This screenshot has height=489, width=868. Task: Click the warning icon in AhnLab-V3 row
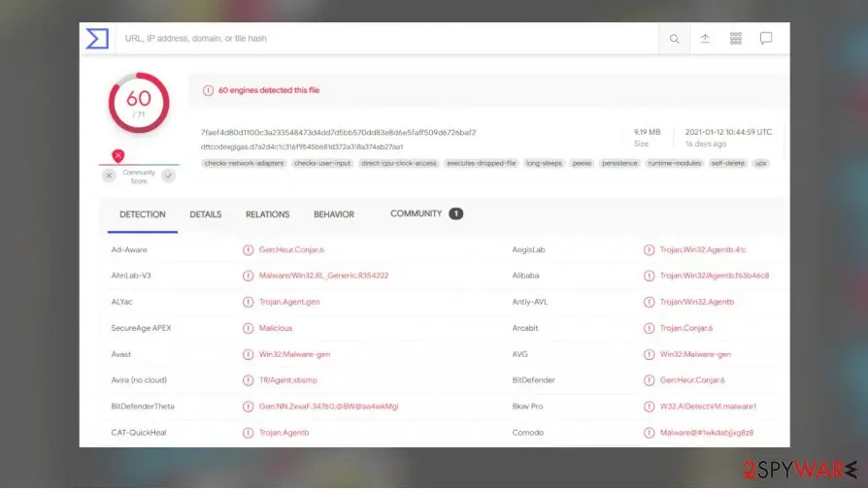coord(248,276)
